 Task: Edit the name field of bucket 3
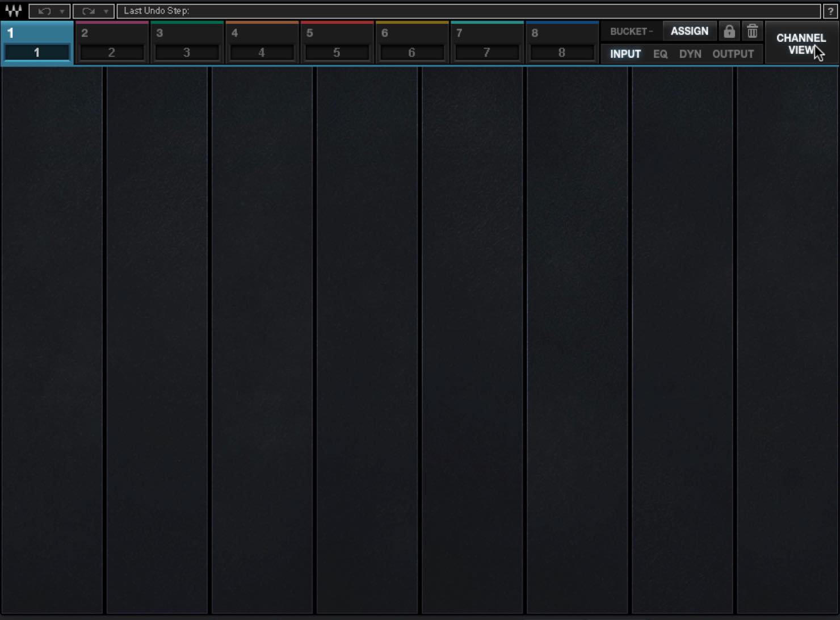pos(187,53)
